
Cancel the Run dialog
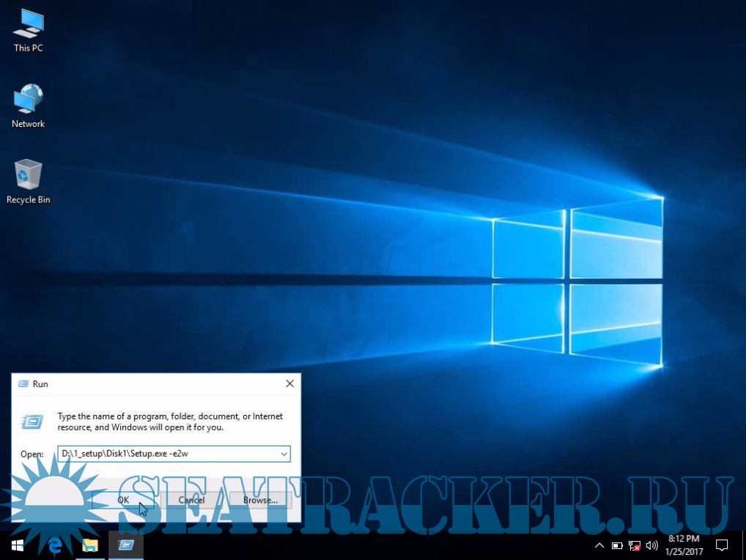[191, 500]
